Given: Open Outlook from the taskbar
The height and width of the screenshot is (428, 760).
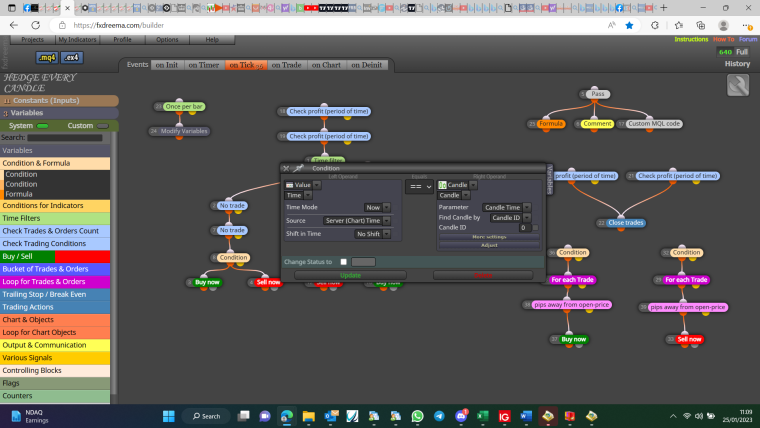Looking at the screenshot, I should point(331,416).
